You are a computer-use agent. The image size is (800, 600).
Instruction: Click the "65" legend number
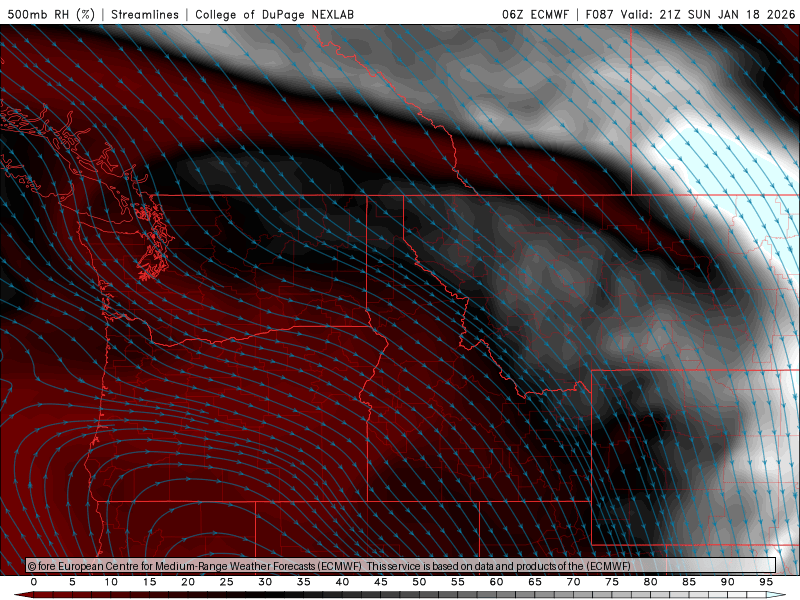click(x=535, y=582)
